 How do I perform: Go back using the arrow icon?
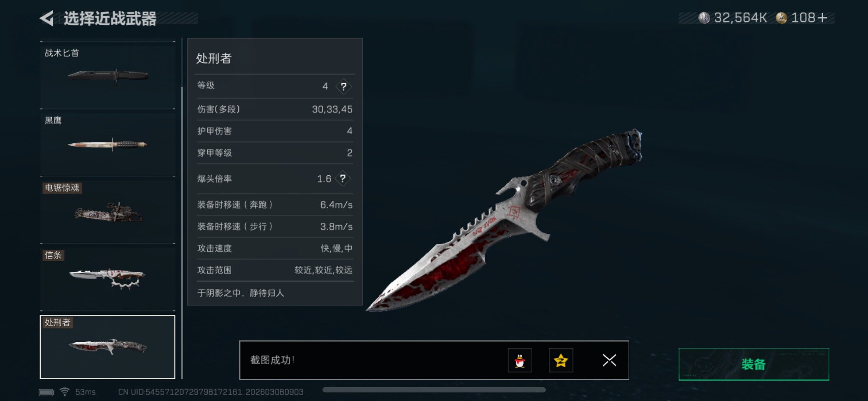coord(47,18)
